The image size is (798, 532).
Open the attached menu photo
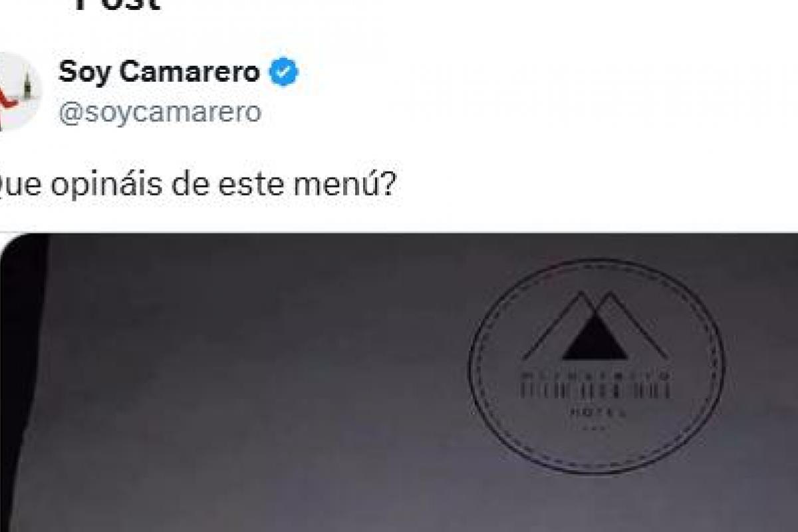(x=399, y=382)
